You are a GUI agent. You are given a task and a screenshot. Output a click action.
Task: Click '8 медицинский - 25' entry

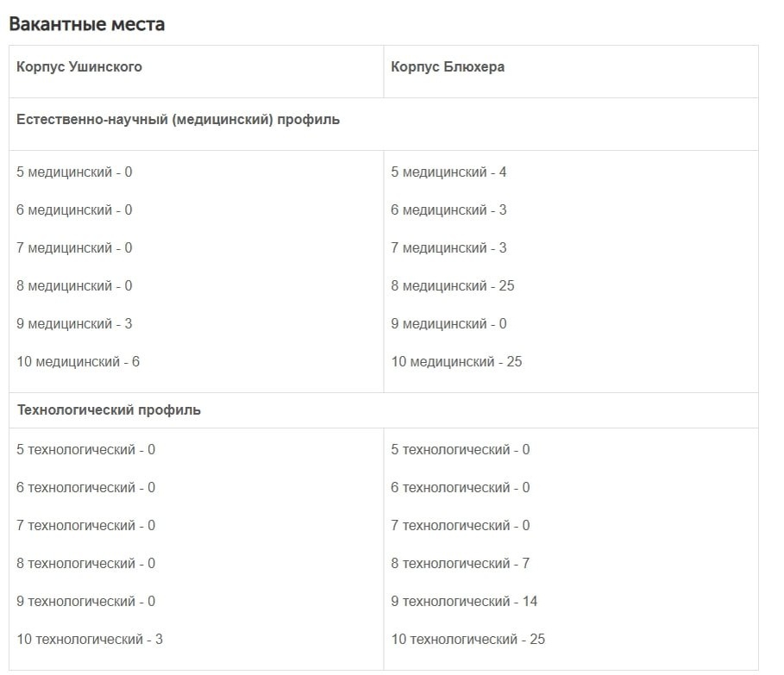click(x=452, y=286)
